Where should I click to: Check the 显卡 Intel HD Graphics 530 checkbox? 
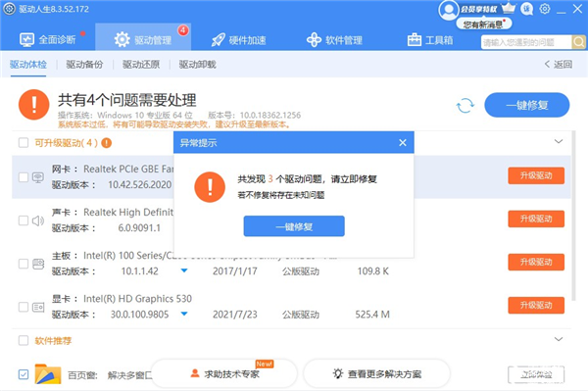(24, 307)
